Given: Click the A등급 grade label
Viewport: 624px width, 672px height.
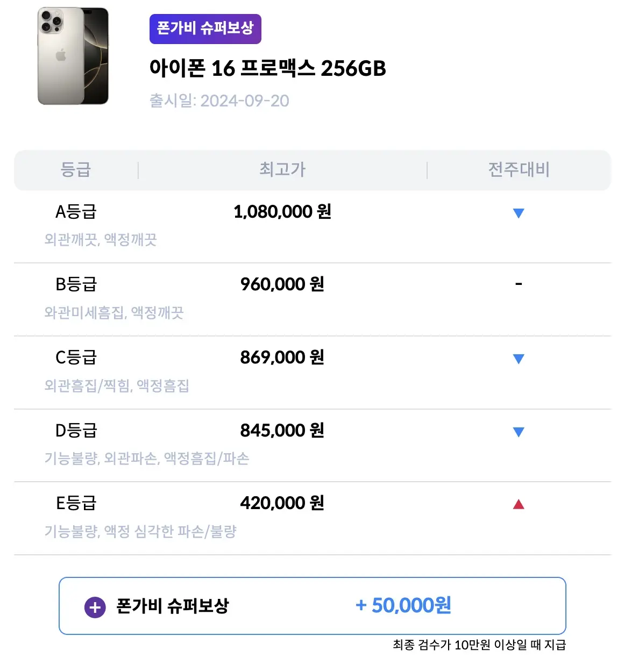Looking at the screenshot, I should pos(76,212).
